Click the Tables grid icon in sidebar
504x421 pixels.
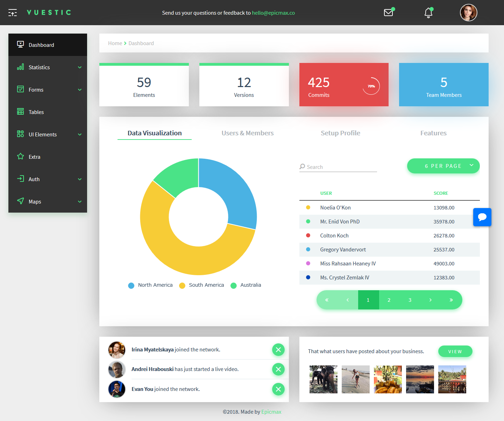[x=21, y=112]
